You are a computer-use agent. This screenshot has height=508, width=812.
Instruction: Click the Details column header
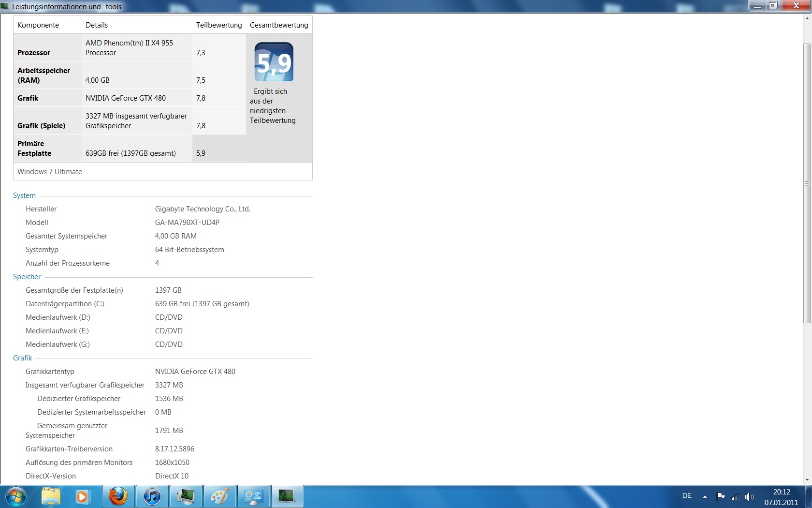click(97, 25)
